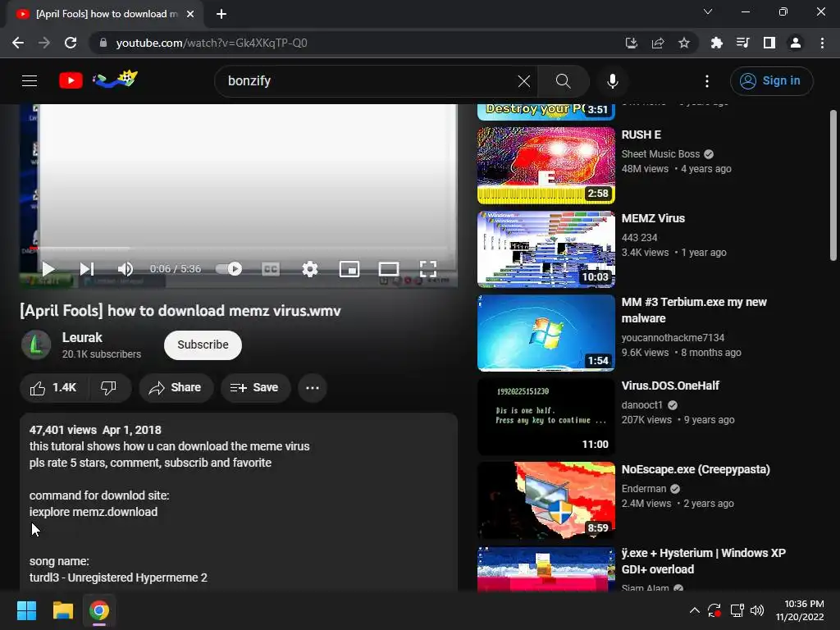Mute the video volume
Viewport: 840px width, 630px height.
pyautogui.click(x=126, y=269)
